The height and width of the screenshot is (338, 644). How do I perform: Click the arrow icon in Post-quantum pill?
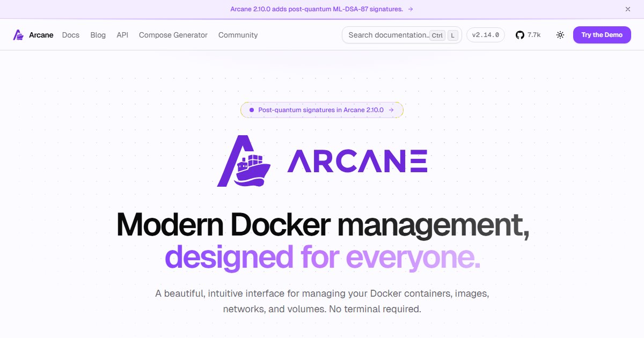click(x=392, y=110)
